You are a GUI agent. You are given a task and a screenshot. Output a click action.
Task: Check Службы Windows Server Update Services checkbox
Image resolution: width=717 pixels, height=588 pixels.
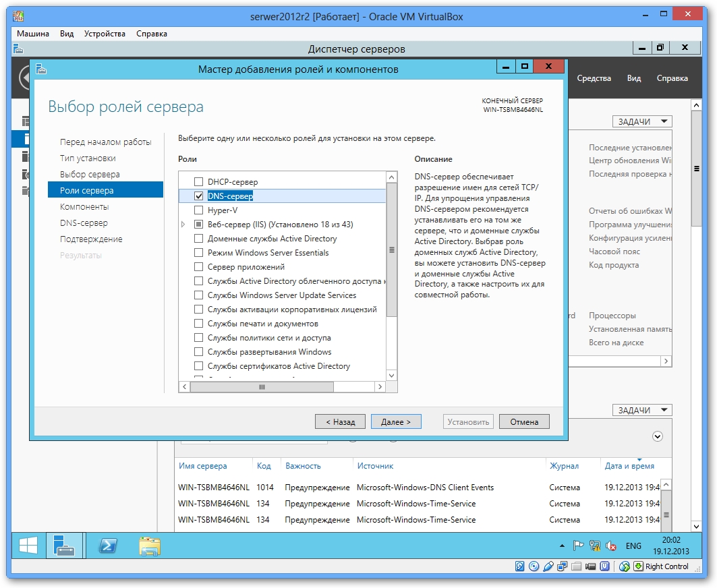coord(198,295)
